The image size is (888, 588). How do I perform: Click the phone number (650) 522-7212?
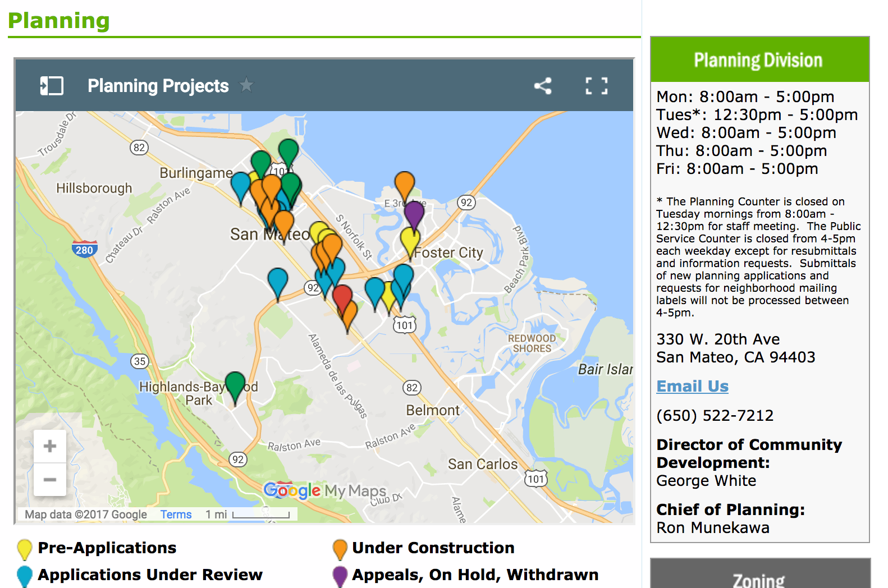tap(715, 415)
